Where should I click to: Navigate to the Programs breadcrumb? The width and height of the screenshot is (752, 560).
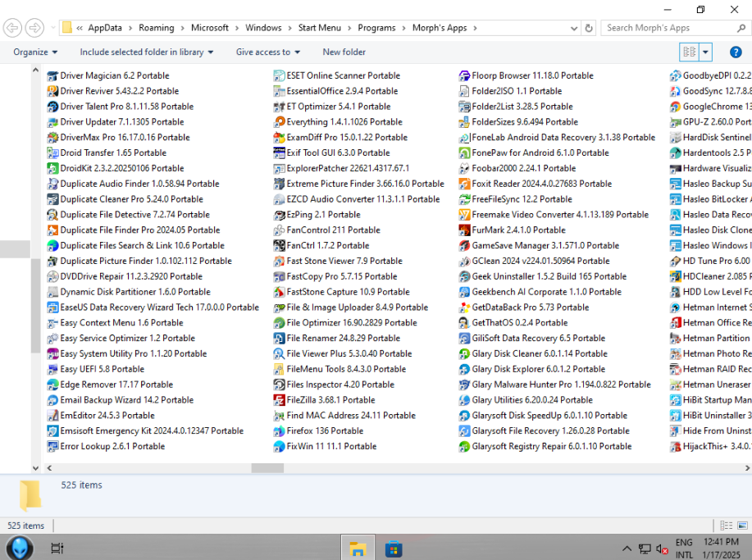(376, 29)
